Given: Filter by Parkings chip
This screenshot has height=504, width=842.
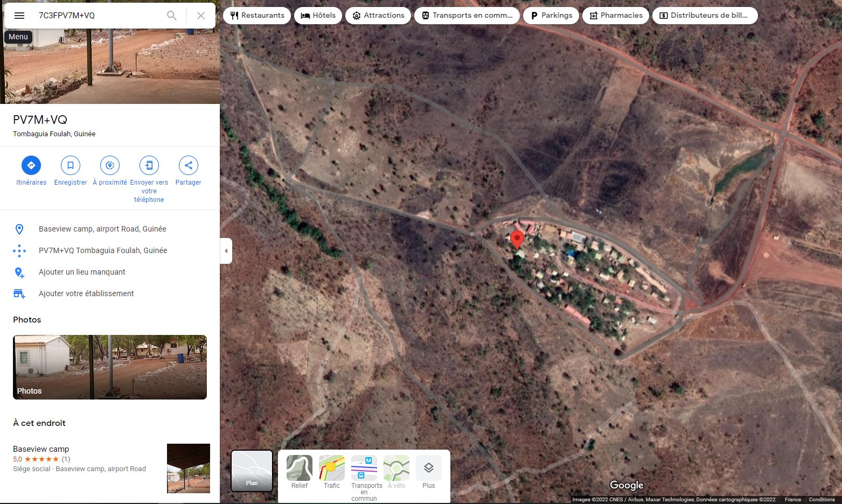Looking at the screenshot, I should click(x=551, y=16).
